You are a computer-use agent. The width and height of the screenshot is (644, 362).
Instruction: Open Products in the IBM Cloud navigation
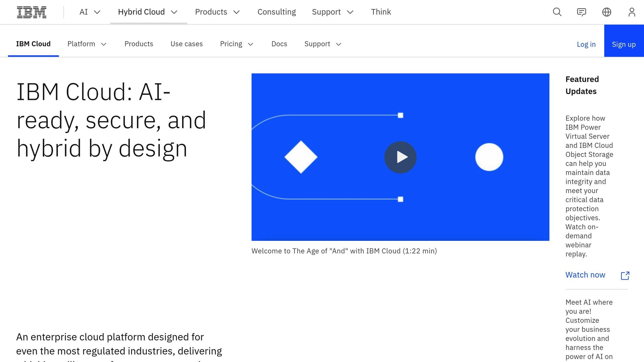click(139, 44)
